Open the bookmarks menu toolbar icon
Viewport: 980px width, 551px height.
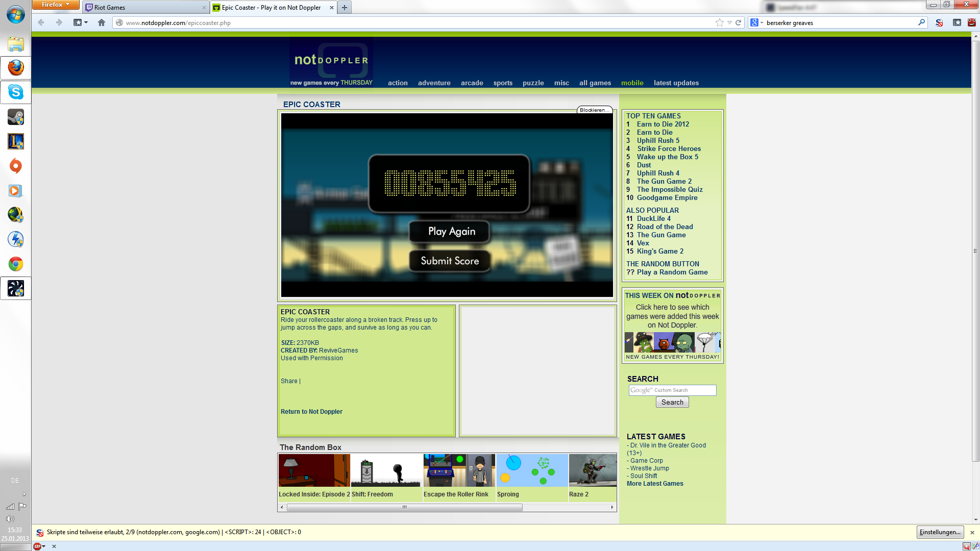[957, 22]
